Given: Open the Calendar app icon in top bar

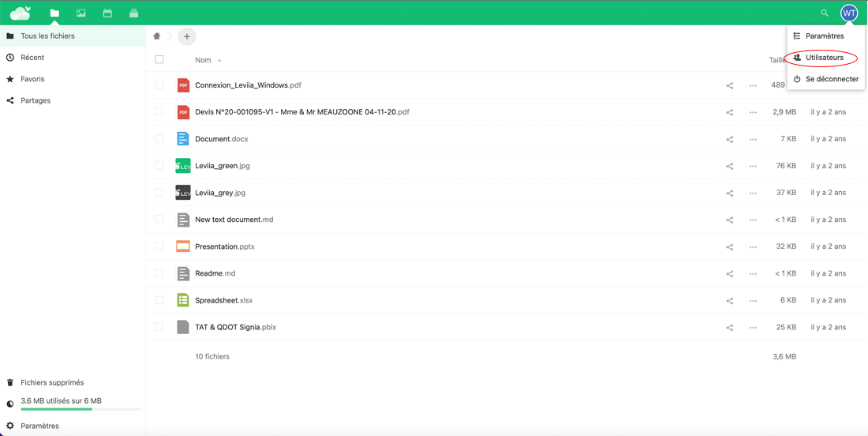Looking at the screenshot, I should 107,13.
